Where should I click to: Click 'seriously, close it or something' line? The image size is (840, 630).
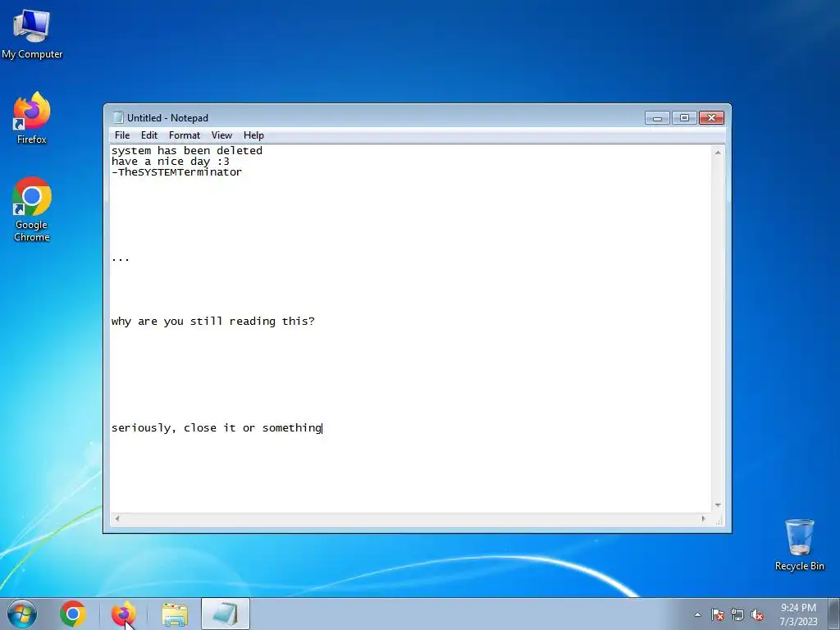point(217,428)
